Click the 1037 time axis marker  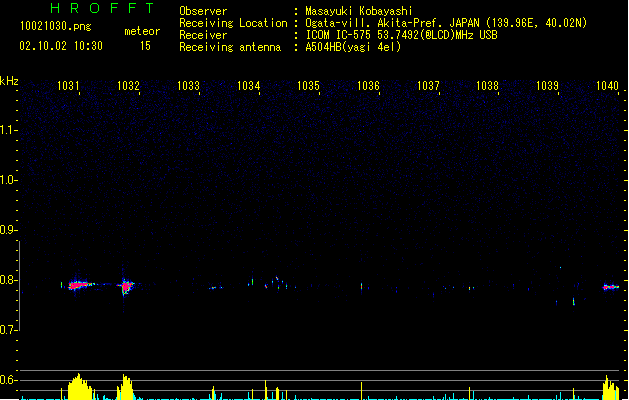(x=428, y=86)
